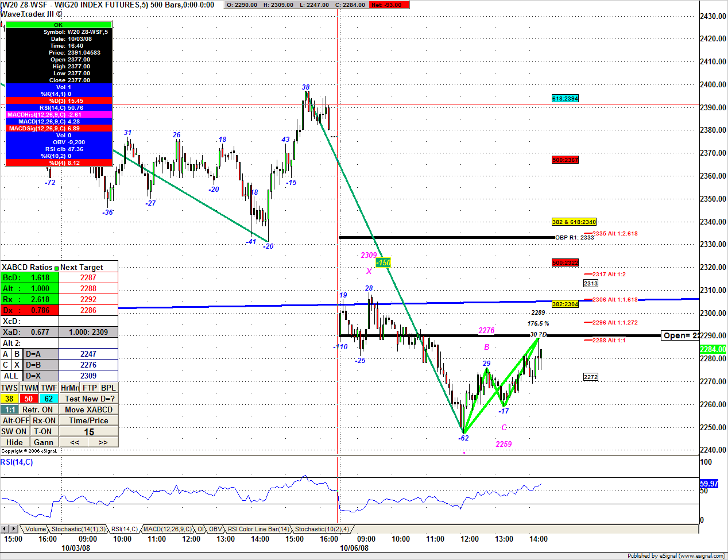The width and height of the screenshot is (728, 560).
Task: Click the << previous arrow button
Action: pyautogui.click(x=75, y=442)
